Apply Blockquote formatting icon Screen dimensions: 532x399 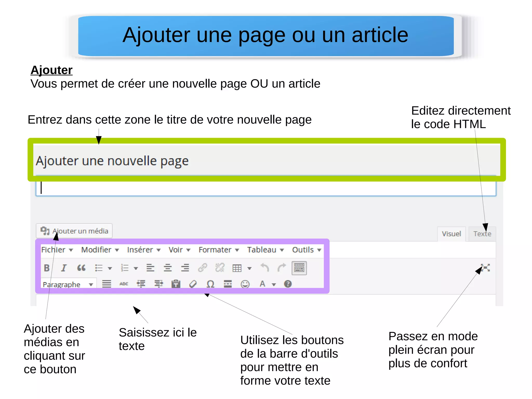coord(81,268)
